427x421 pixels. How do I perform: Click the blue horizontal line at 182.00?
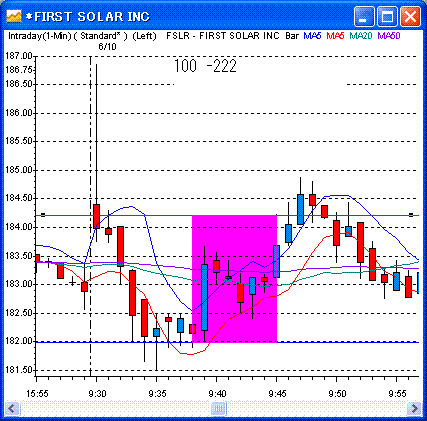tap(227, 342)
